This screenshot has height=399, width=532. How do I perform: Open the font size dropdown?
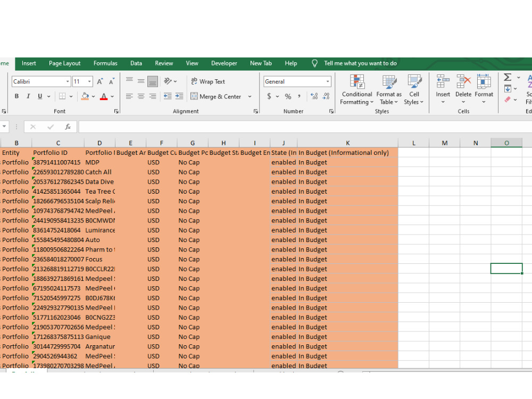pos(89,81)
